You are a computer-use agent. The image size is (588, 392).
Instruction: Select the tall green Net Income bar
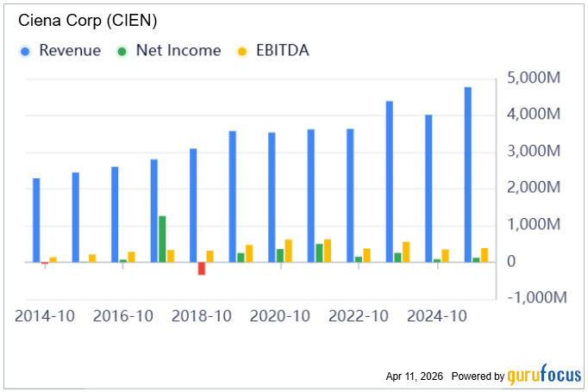pyautogui.click(x=162, y=240)
